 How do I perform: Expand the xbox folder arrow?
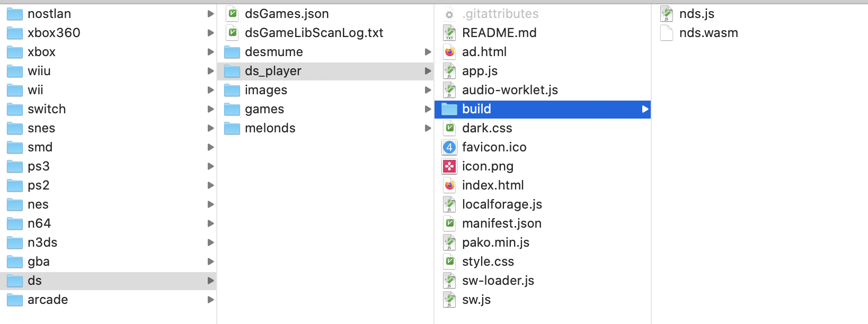[x=210, y=52]
